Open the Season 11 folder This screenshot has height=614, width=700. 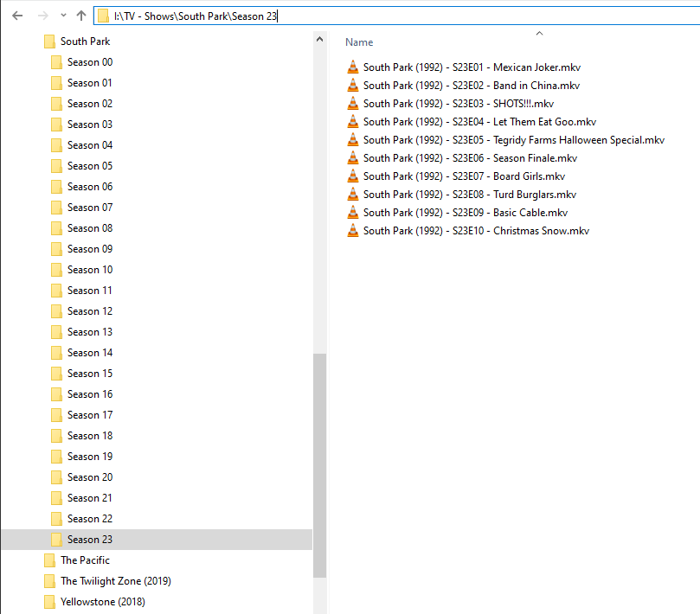click(89, 291)
